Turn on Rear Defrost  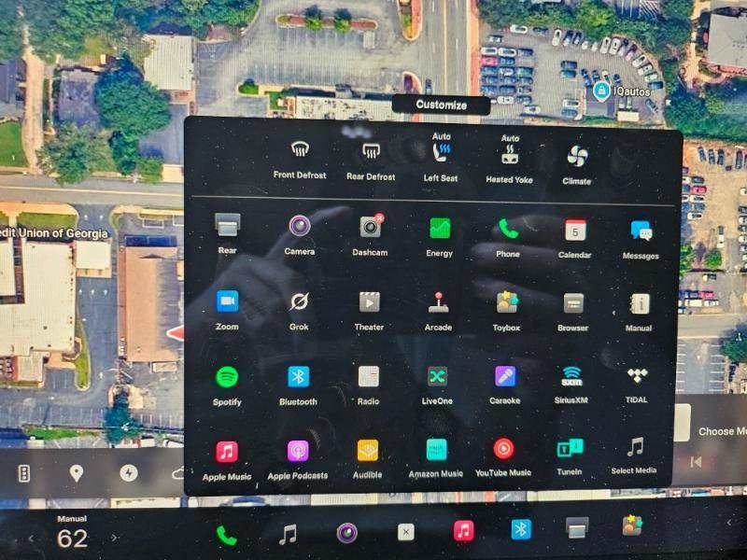[371, 161]
